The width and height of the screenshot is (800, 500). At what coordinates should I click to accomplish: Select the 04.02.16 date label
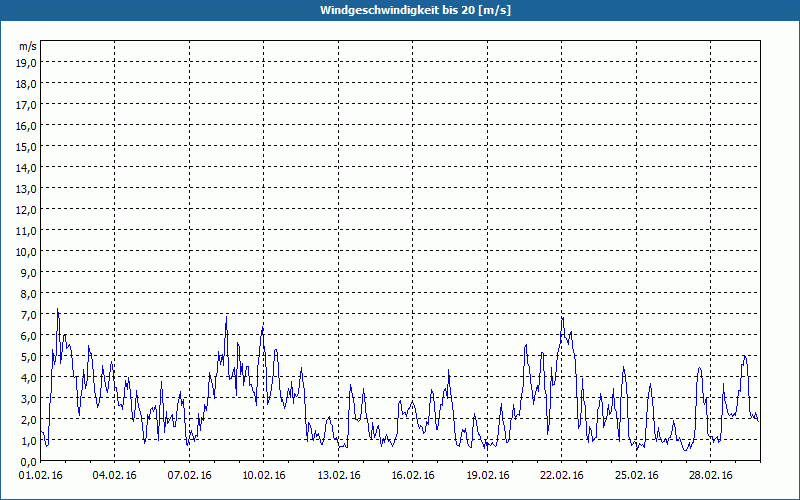115,476
